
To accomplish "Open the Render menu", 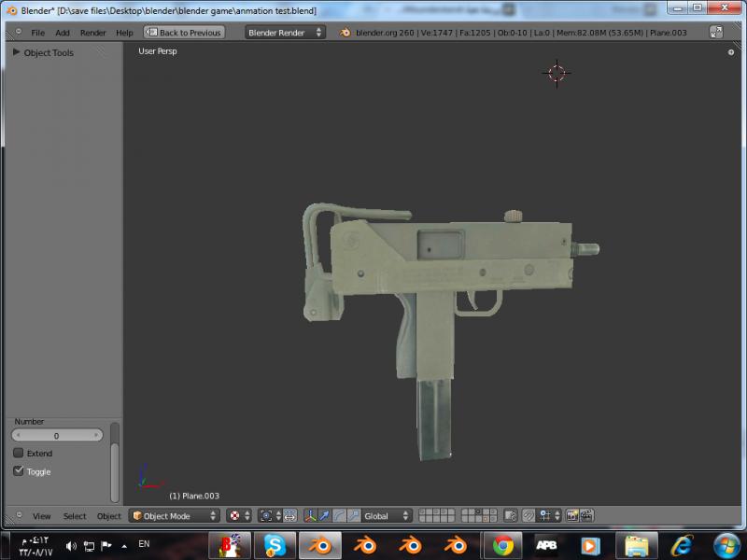I will click(x=92, y=33).
